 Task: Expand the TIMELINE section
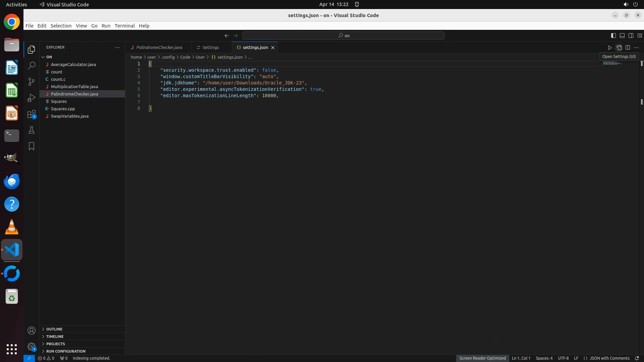point(55,337)
